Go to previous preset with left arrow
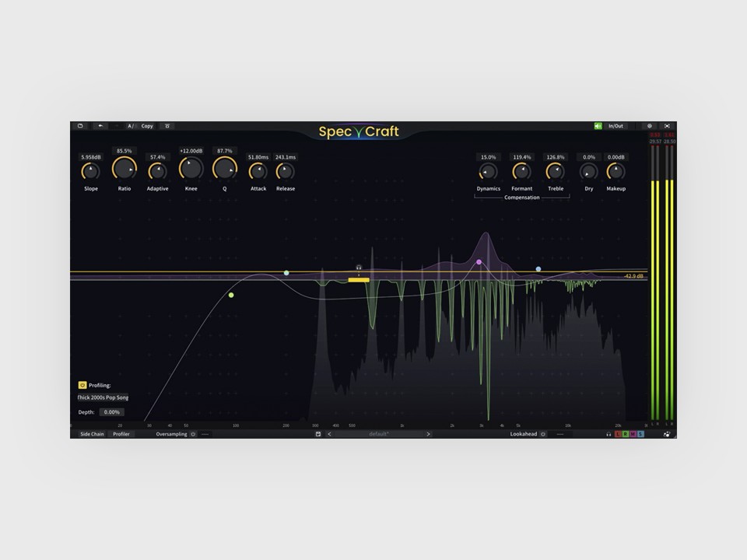 pos(329,434)
